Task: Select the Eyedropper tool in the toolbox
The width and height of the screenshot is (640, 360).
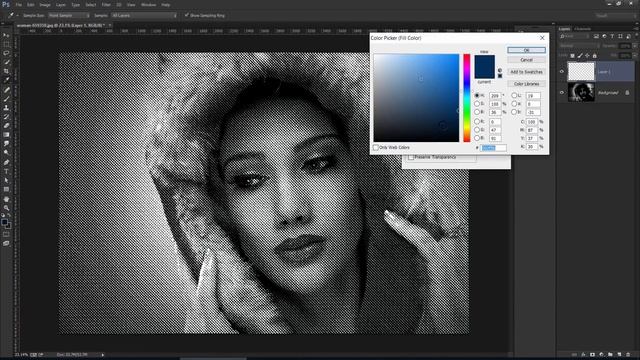Action: click(6, 80)
